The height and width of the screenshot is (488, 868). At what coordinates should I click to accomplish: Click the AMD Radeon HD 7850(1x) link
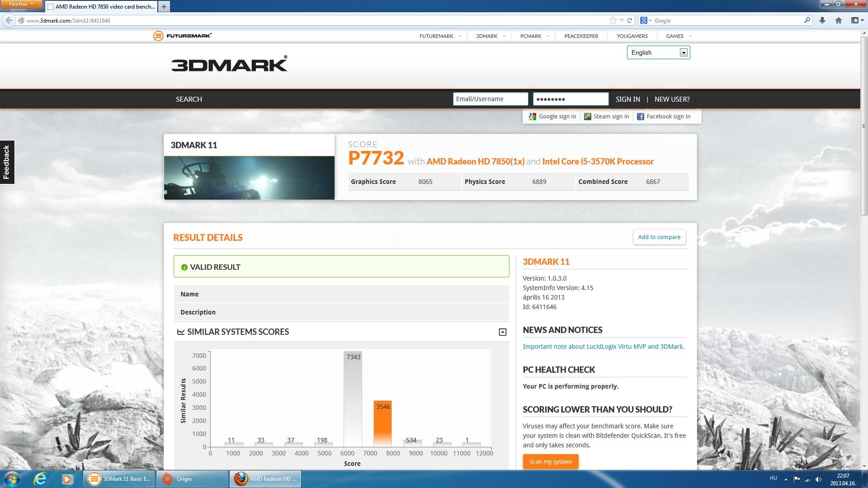pyautogui.click(x=475, y=161)
